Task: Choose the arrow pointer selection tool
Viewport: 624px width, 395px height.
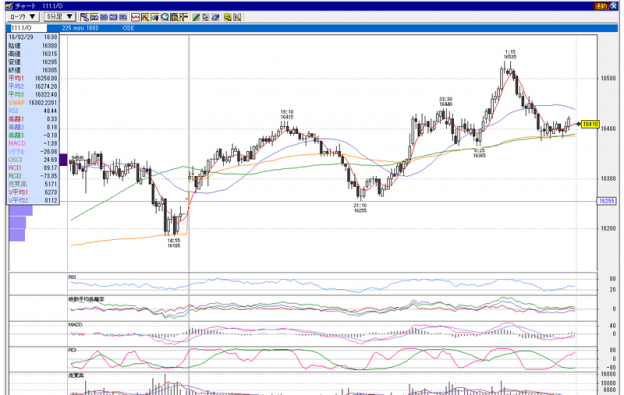Action: [205, 17]
